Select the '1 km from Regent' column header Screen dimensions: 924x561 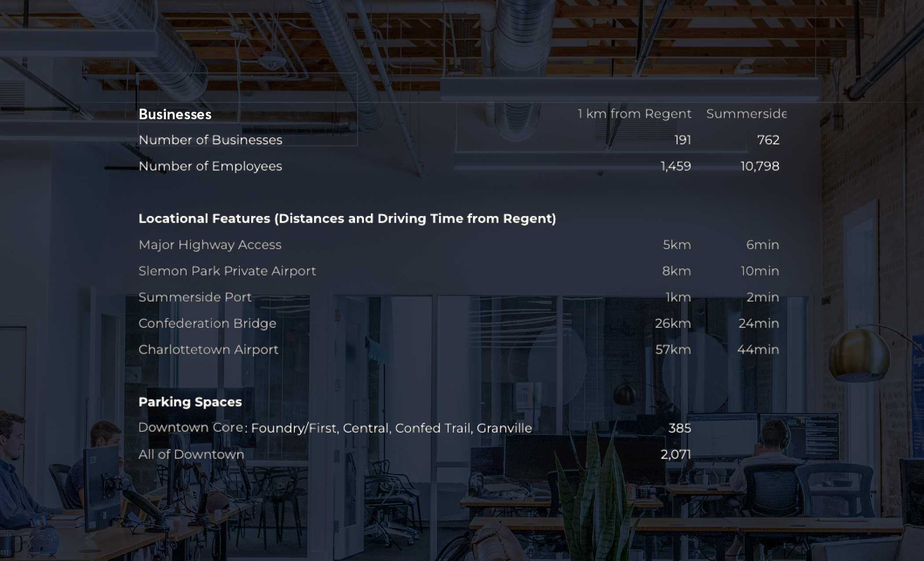pyautogui.click(x=634, y=114)
